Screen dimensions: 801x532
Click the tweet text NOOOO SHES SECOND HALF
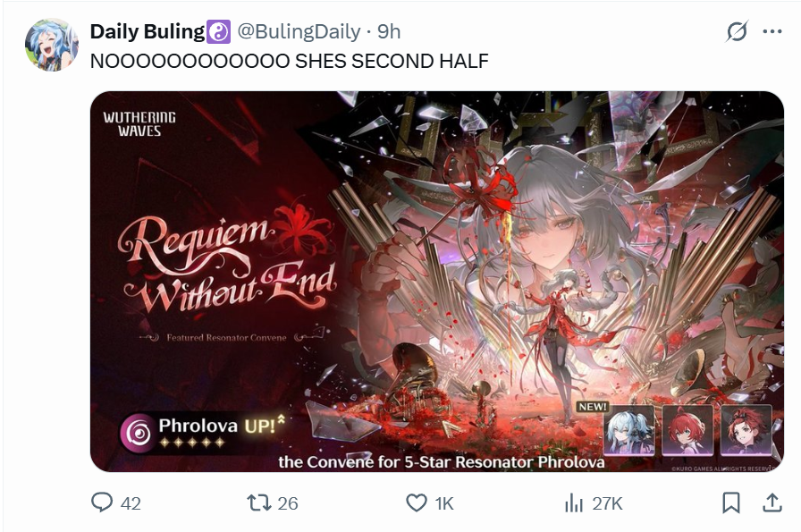coord(289,62)
